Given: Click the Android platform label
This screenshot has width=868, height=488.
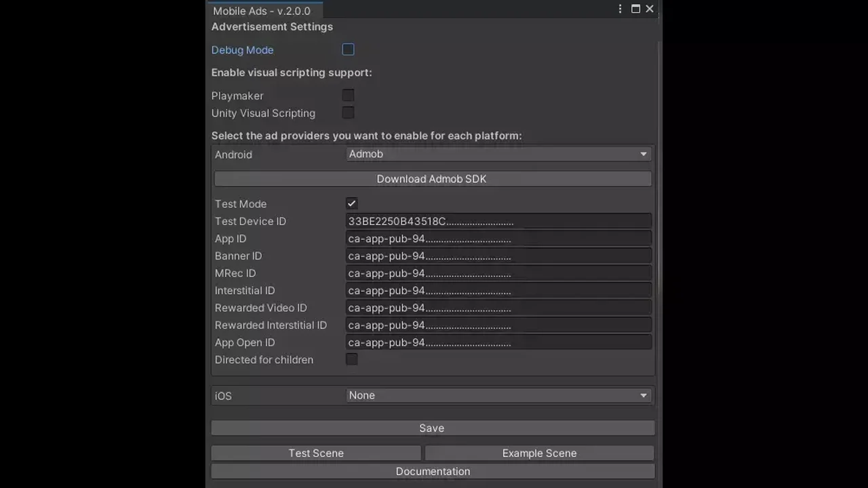Looking at the screenshot, I should (x=233, y=155).
